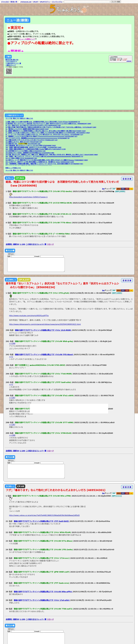Click the 新 nav button in the フグ thread

[130, 487]
